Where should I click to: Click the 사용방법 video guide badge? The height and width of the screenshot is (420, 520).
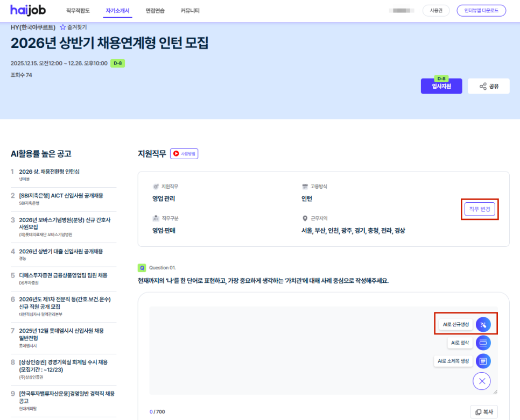185,154
